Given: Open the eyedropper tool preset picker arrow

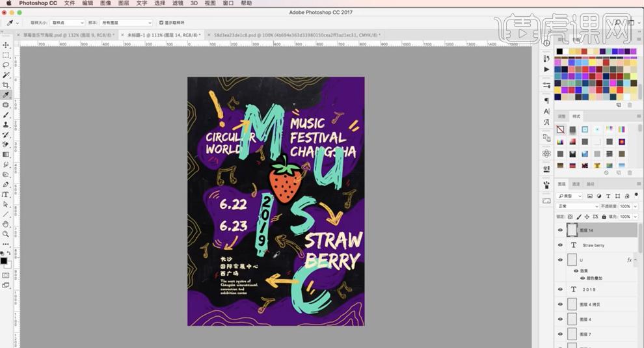Looking at the screenshot, I should 18,23.
